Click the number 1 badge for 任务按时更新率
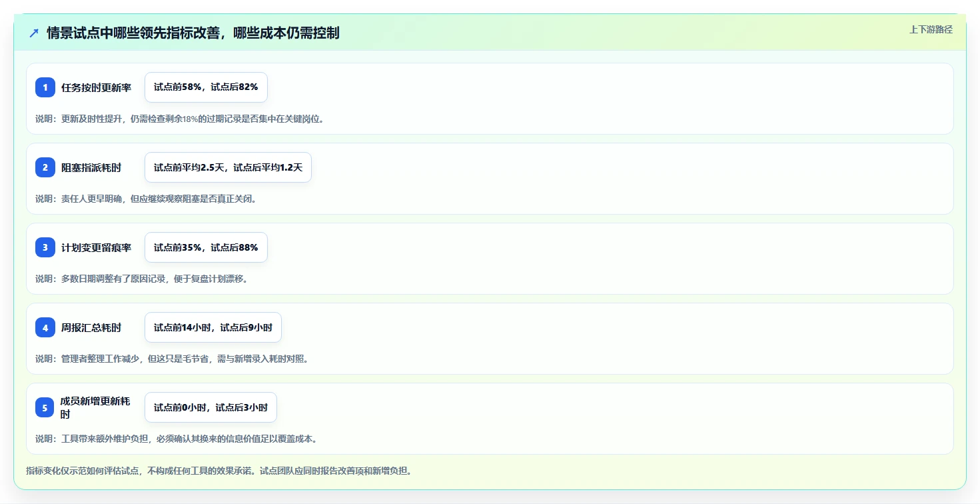Image resolution: width=980 pixels, height=504 pixels. click(x=45, y=87)
